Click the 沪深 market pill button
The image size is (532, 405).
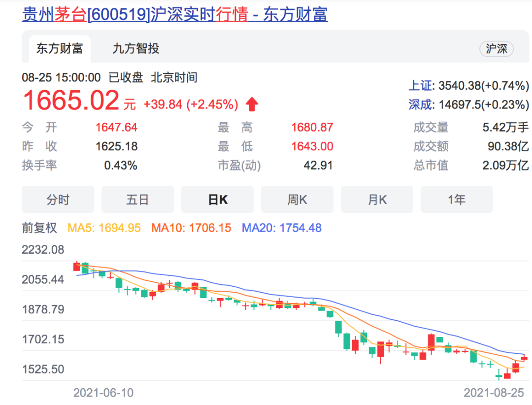click(x=497, y=49)
